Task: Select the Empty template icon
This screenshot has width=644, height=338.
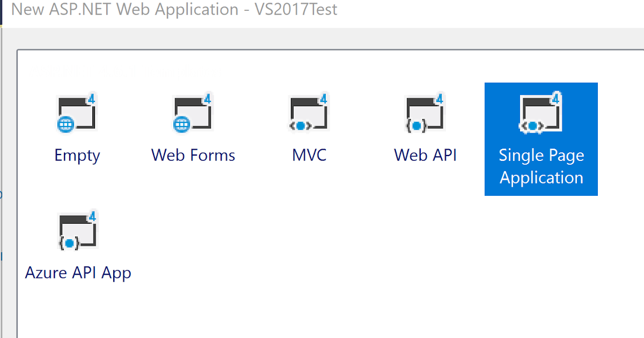Action: 77,114
